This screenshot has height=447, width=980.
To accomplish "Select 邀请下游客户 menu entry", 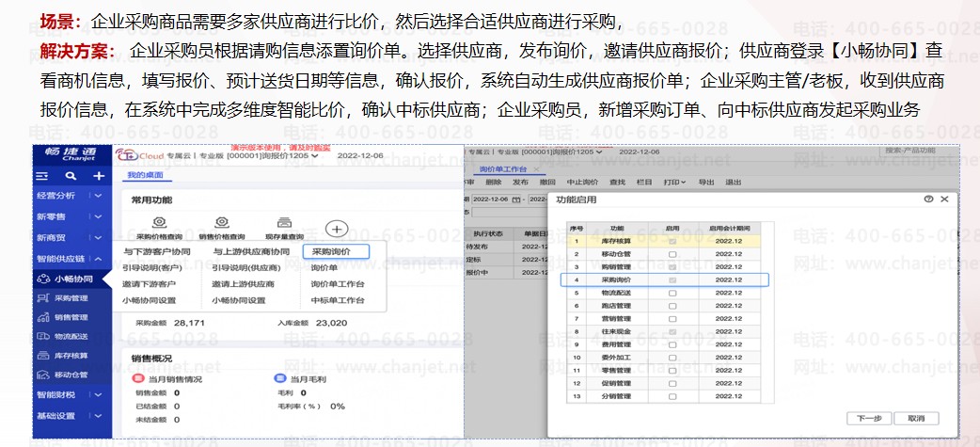I will click(x=149, y=284).
